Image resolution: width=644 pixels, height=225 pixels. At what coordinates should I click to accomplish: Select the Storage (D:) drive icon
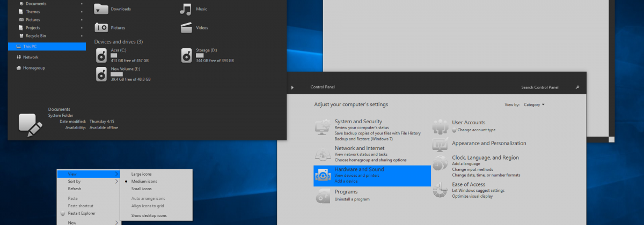coord(186,55)
